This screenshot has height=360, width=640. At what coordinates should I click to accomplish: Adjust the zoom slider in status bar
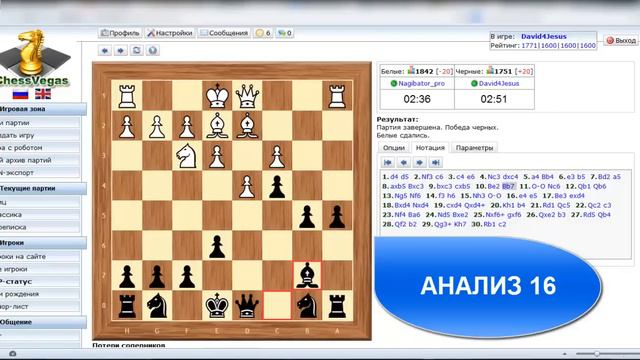click(597, 353)
